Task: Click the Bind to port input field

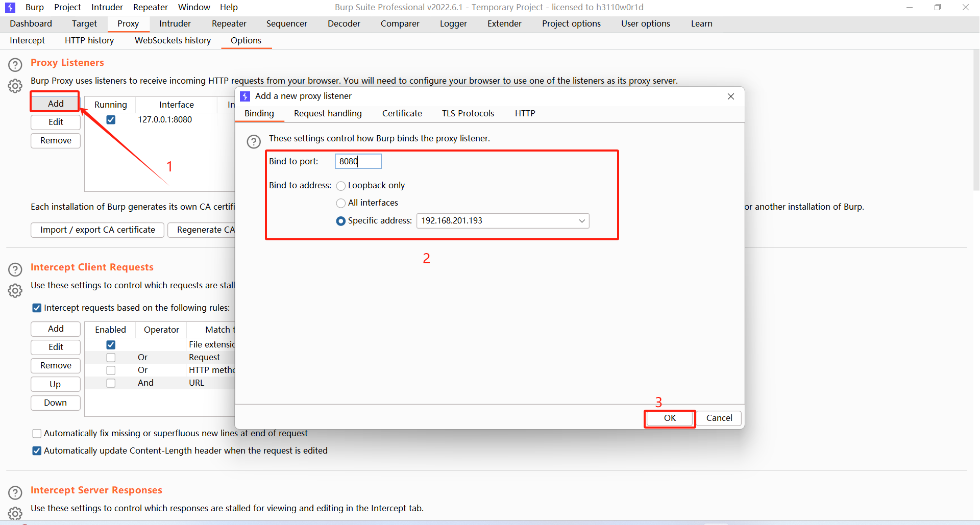Action: tap(358, 161)
